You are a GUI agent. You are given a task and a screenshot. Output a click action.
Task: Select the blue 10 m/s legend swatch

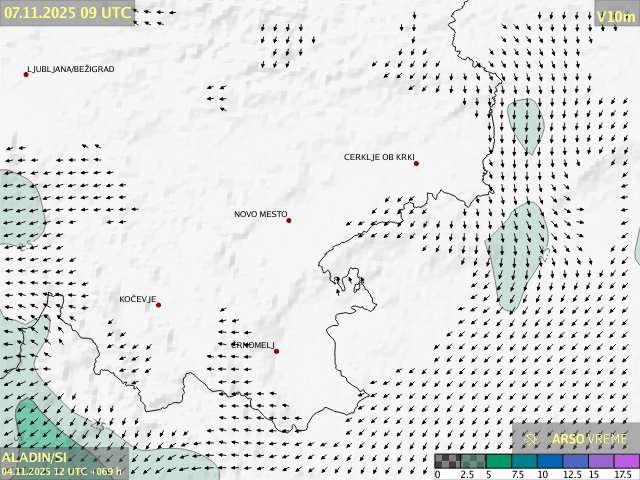coord(548,461)
